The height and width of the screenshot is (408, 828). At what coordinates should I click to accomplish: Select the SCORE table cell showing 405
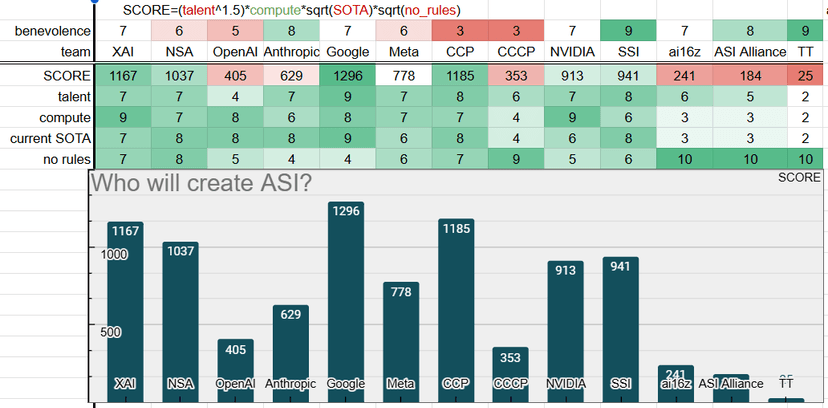(x=235, y=76)
